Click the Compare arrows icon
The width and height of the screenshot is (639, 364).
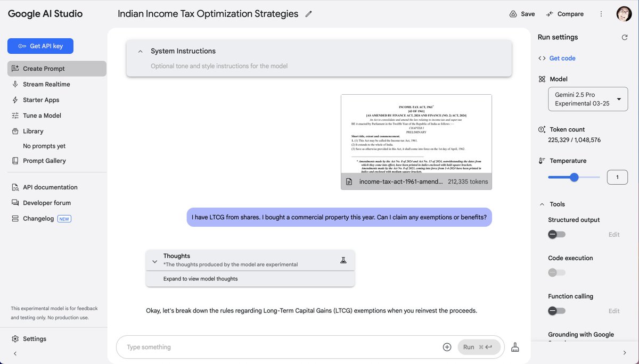click(550, 14)
